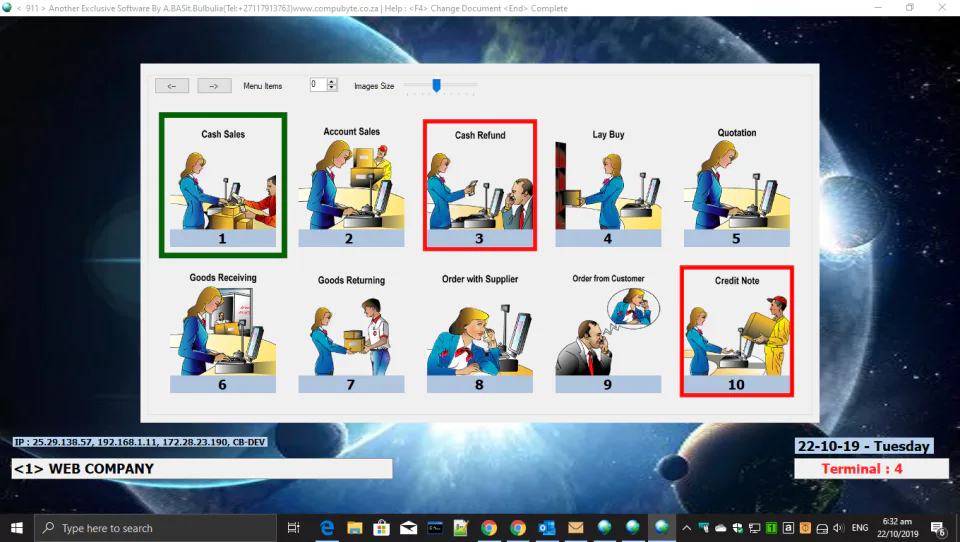Click the taskbar search box
This screenshot has width=960, height=542.
[x=156, y=528]
